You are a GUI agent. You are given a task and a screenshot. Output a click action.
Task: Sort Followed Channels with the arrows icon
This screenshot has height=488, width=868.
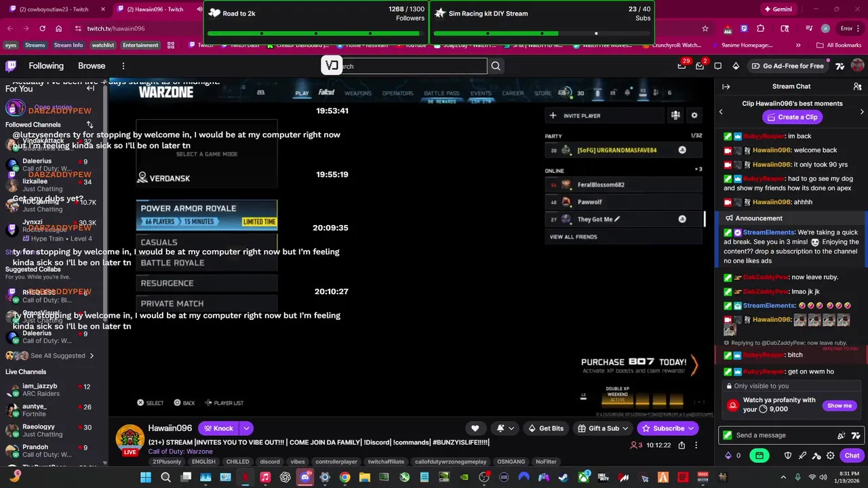pyautogui.click(x=90, y=125)
